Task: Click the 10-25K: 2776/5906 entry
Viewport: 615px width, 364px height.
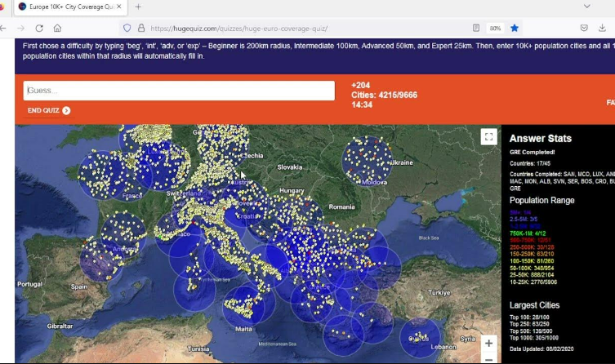Action: [533, 282]
